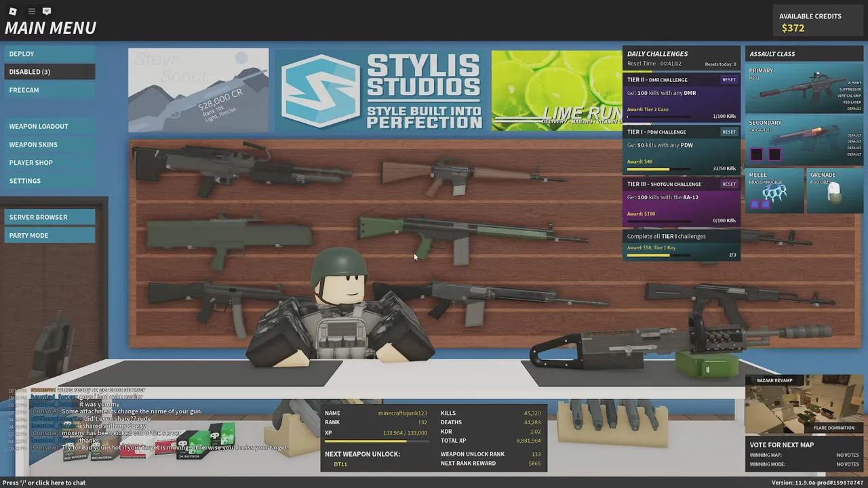868x488 pixels.
Task: Click the 'Resets today: 0' text
Action: click(x=720, y=64)
